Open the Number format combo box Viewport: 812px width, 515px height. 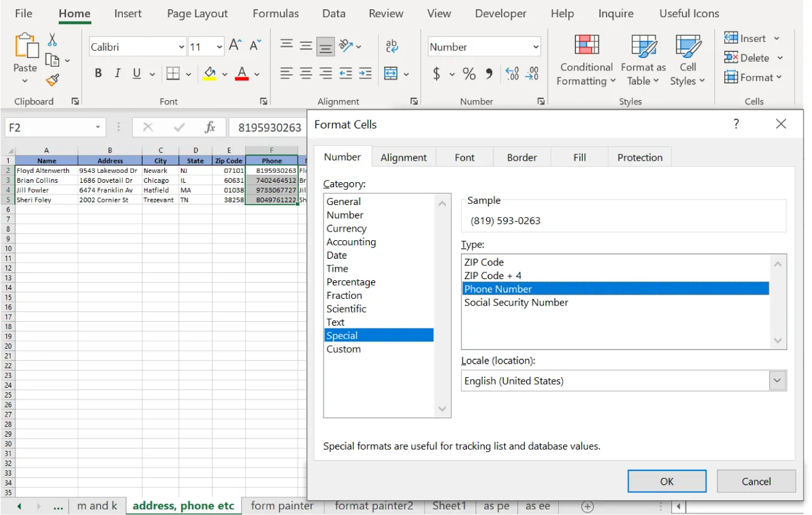[483, 46]
